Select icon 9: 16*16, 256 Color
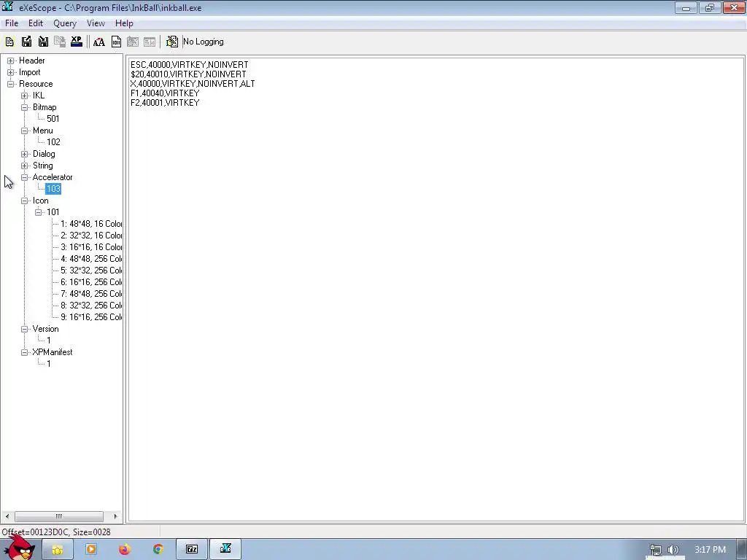This screenshot has height=560, width=747. (91, 317)
